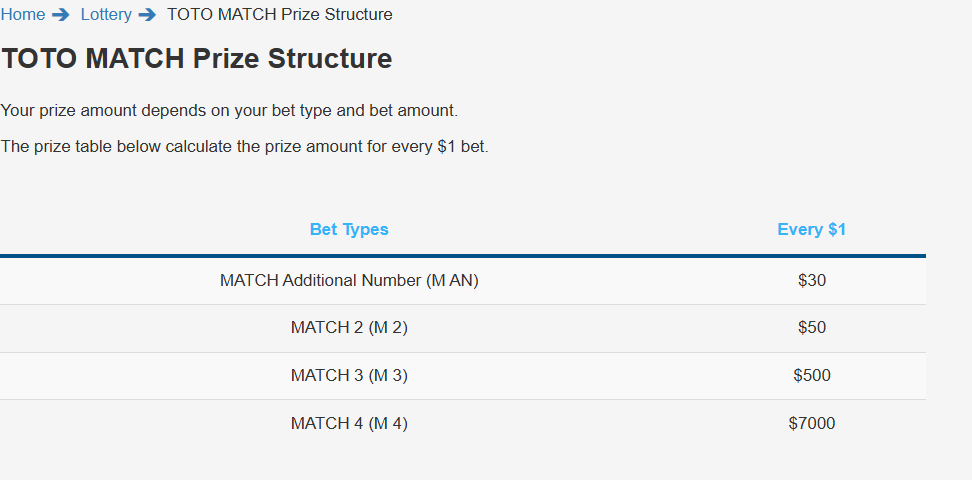Click the $7000 prize value

point(812,424)
